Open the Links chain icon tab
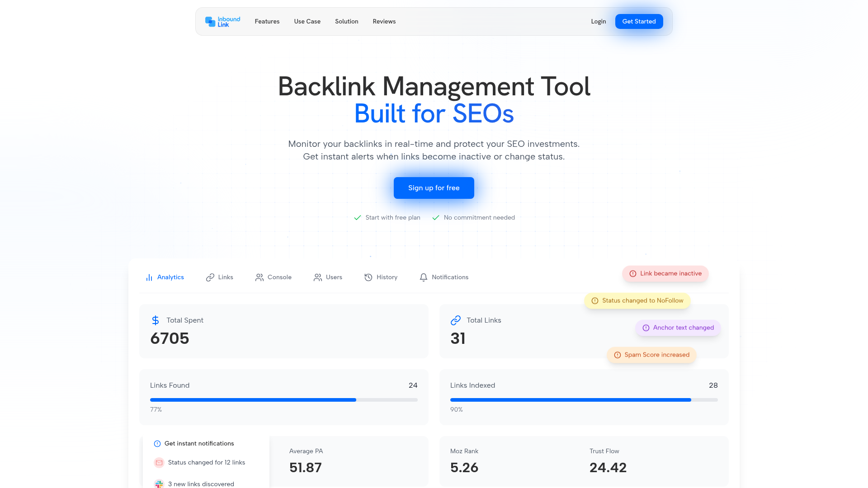The width and height of the screenshot is (868, 488). [x=210, y=277]
